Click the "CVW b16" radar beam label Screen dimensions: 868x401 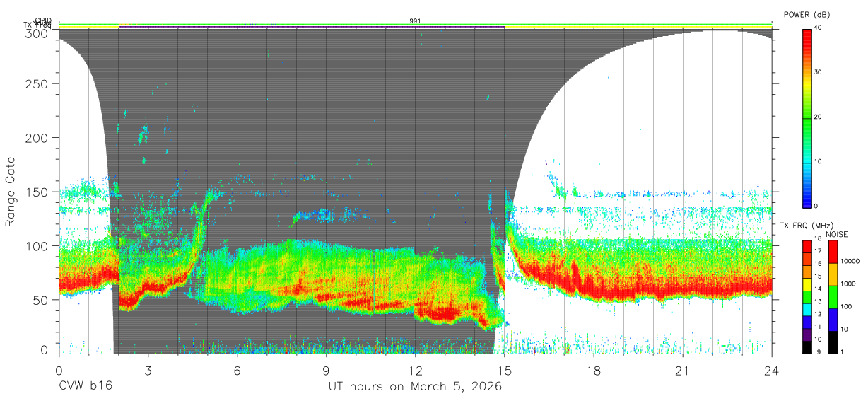[x=84, y=387]
